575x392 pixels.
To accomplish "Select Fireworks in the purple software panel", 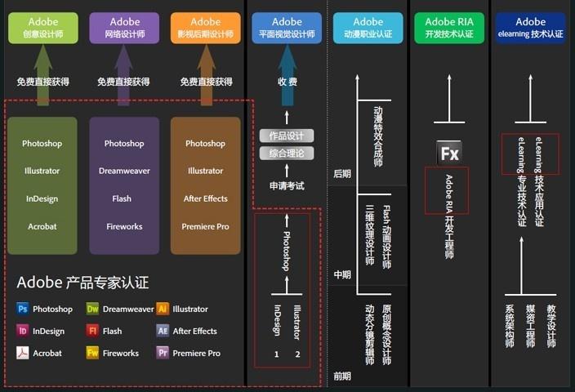I will coord(124,226).
